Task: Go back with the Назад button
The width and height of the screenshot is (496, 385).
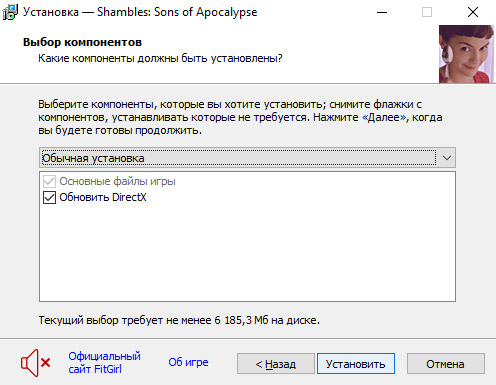Action: point(276,364)
